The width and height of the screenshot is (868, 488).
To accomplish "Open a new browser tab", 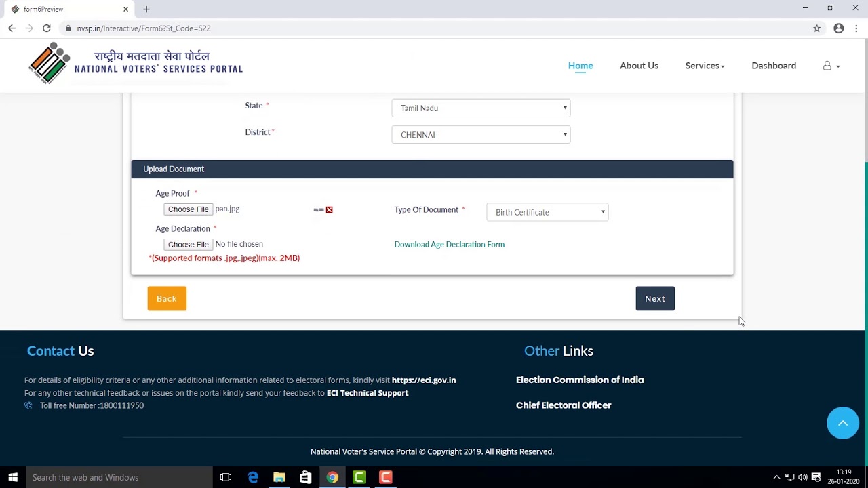I will 146,9.
